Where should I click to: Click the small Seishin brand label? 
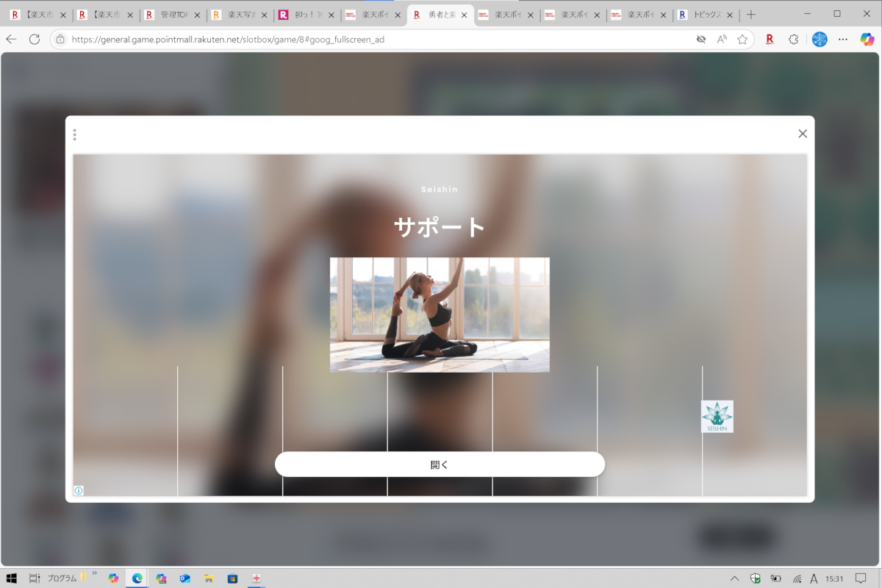point(440,190)
